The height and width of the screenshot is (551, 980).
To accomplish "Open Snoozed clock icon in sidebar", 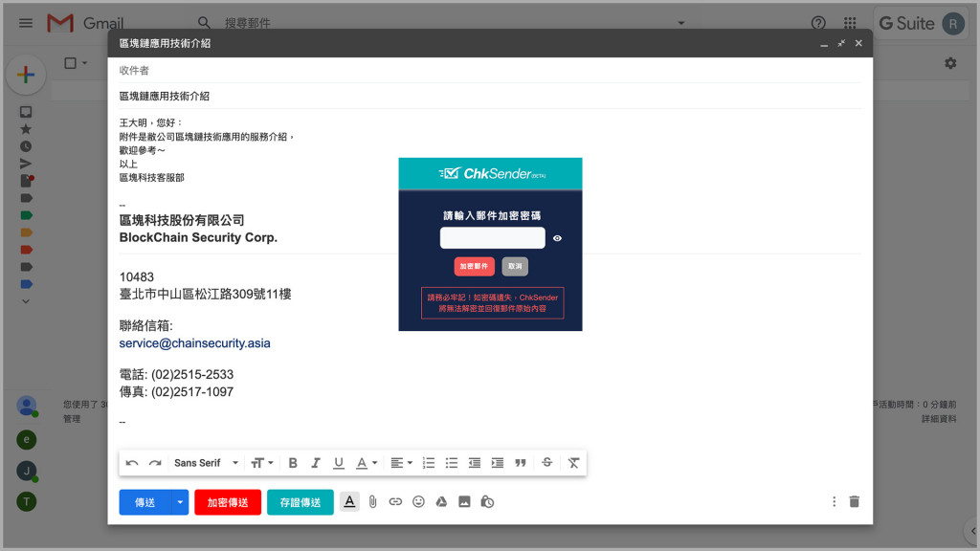I will pyautogui.click(x=26, y=146).
